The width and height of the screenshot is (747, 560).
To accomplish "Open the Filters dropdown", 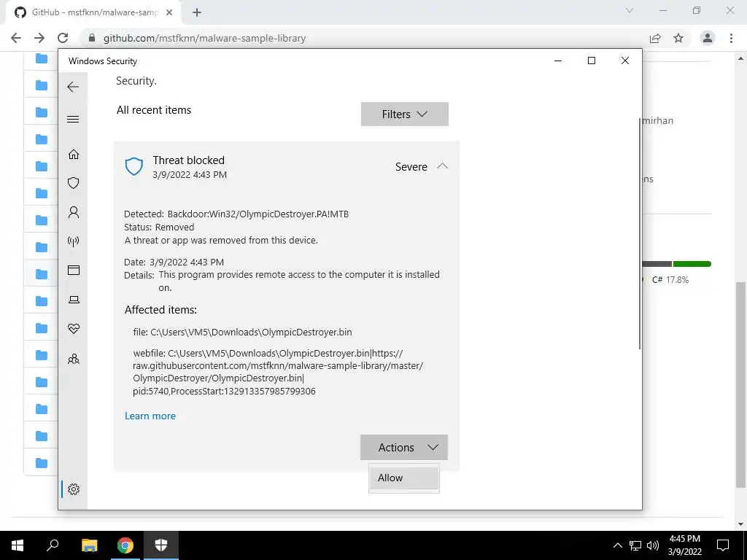I will click(404, 114).
